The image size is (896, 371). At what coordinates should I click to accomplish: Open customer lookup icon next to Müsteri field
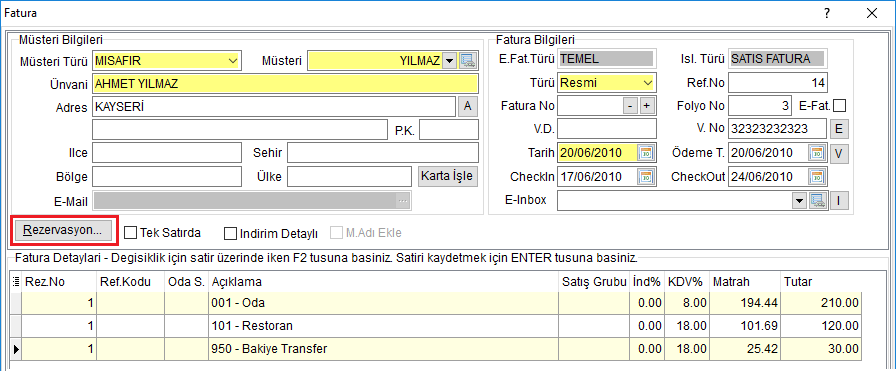coord(469,60)
